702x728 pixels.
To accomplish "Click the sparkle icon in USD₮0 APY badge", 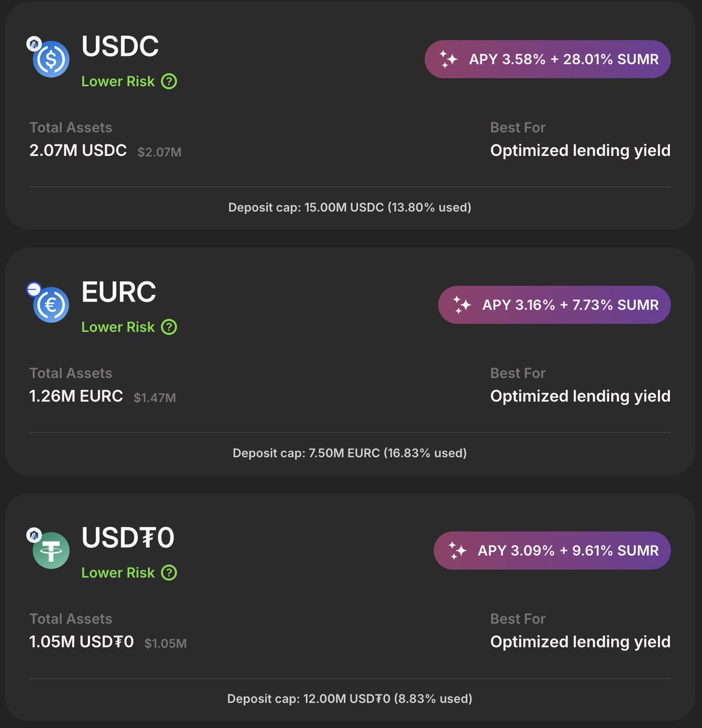I will 457,550.
